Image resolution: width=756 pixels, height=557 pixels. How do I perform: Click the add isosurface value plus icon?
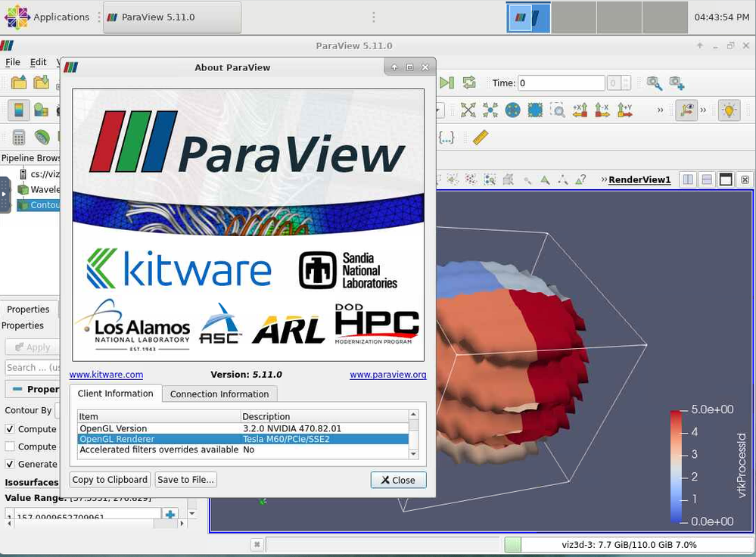(170, 514)
